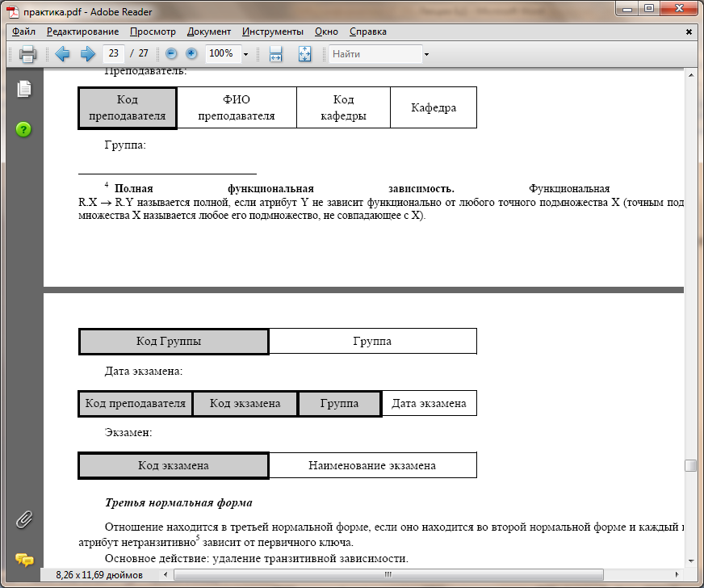The height and width of the screenshot is (588, 704).
Task: Click the Код преподавателя cell in top table
Action: click(x=128, y=107)
